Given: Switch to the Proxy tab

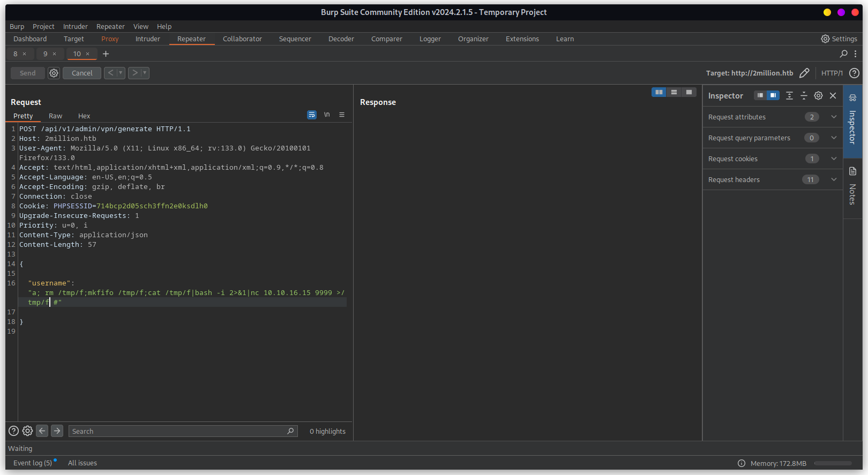Looking at the screenshot, I should coord(110,39).
